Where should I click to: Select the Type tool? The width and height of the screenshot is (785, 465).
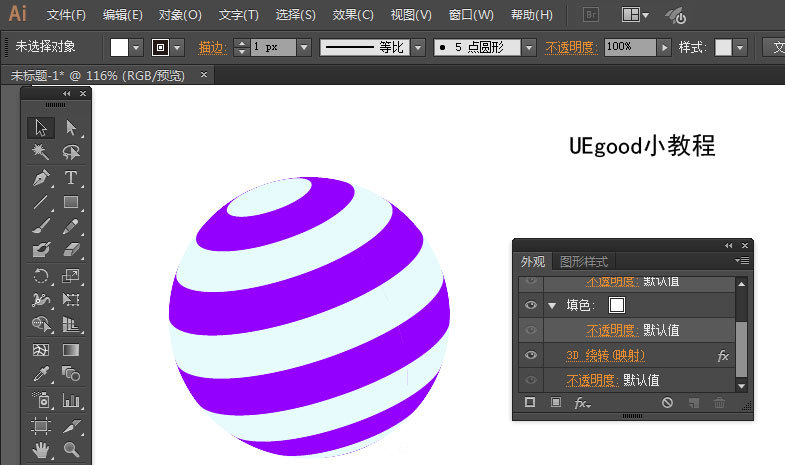[71, 178]
